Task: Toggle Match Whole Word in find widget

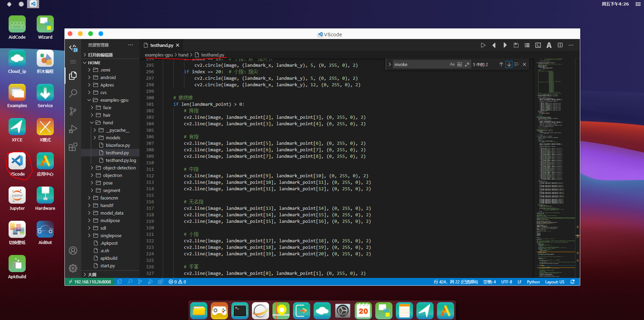Action: pyautogui.click(x=460, y=64)
